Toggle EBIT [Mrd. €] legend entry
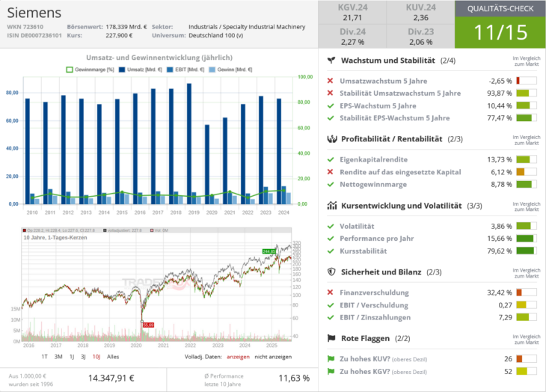 click(185, 70)
